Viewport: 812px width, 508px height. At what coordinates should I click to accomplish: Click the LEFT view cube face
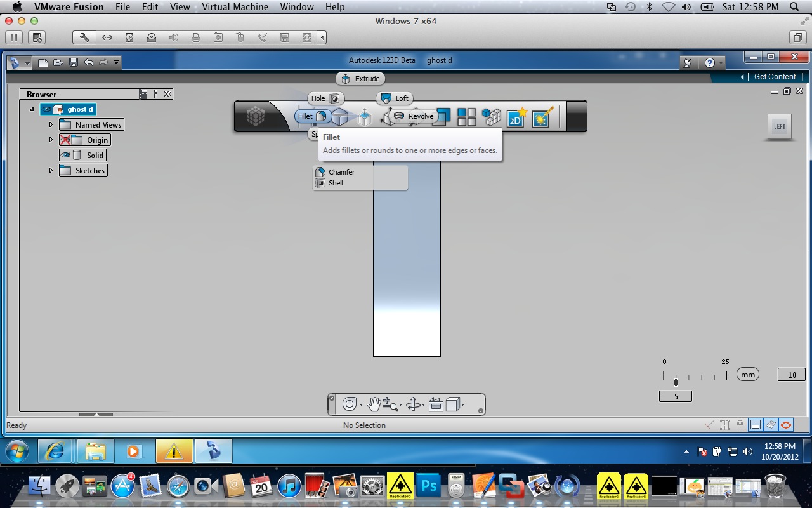[780, 126]
